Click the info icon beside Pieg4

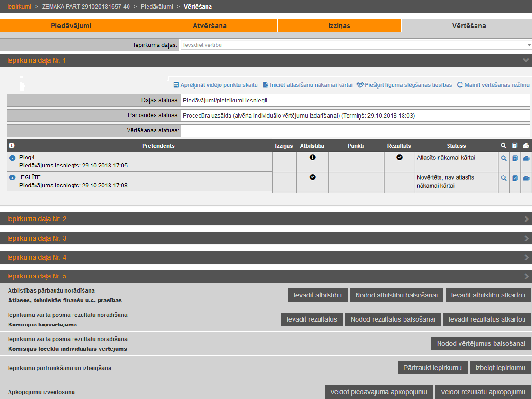(x=13, y=158)
